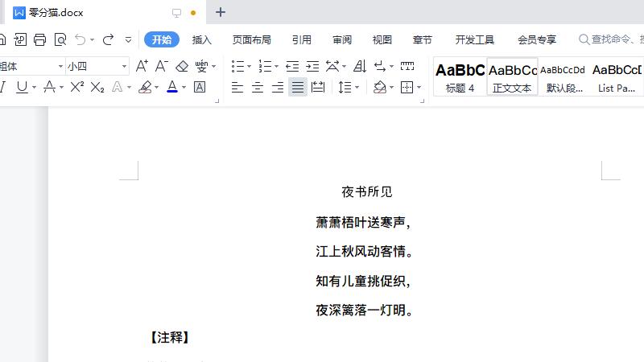Open the bullet list style dropdown
Viewport: 644px width, 362px height.
pyautogui.click(x=250, y=66)
